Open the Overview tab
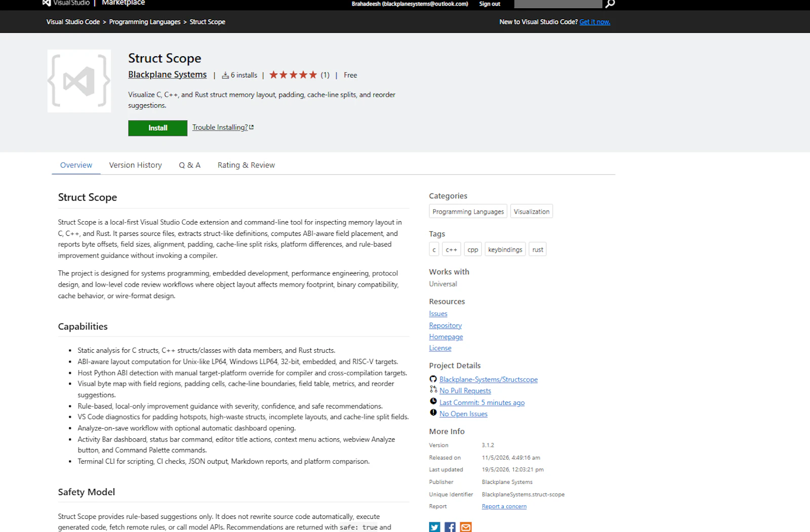 pyautogui.click(x=76, y=165)
